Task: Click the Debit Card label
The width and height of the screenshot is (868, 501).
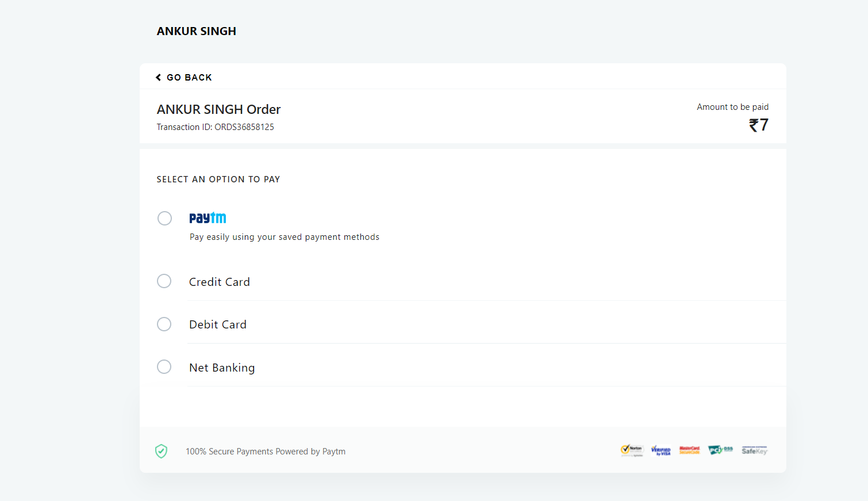Action: (x=218, y=324)
